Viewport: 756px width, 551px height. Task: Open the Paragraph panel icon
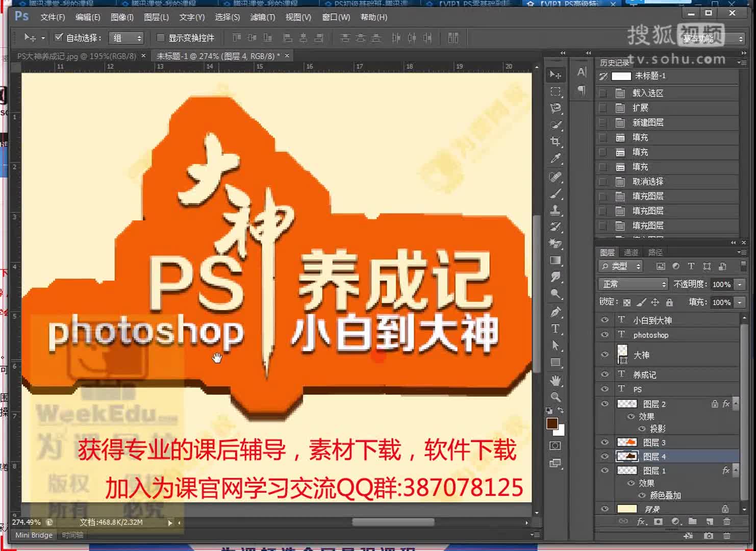(582, 90)
